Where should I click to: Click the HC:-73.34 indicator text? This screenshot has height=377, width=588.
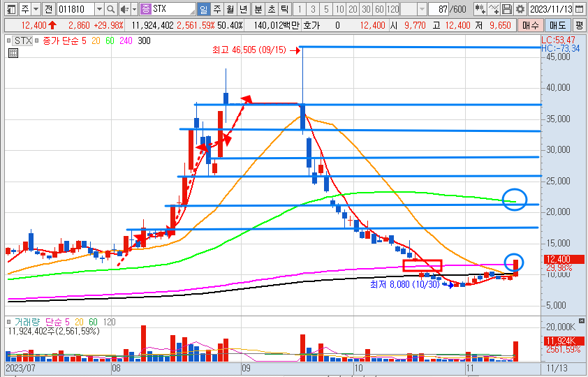point(560,48)
